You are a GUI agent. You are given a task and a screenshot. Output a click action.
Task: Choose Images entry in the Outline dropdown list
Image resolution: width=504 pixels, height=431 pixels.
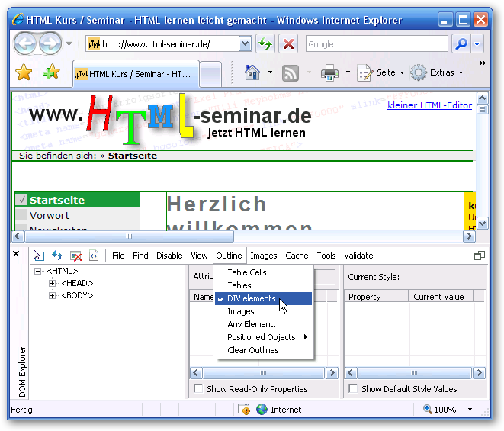[x=263, y=311]
